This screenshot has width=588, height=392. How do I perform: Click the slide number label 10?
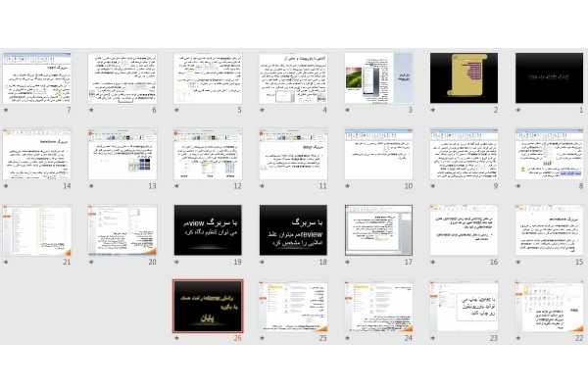click(x=408, y=186)
